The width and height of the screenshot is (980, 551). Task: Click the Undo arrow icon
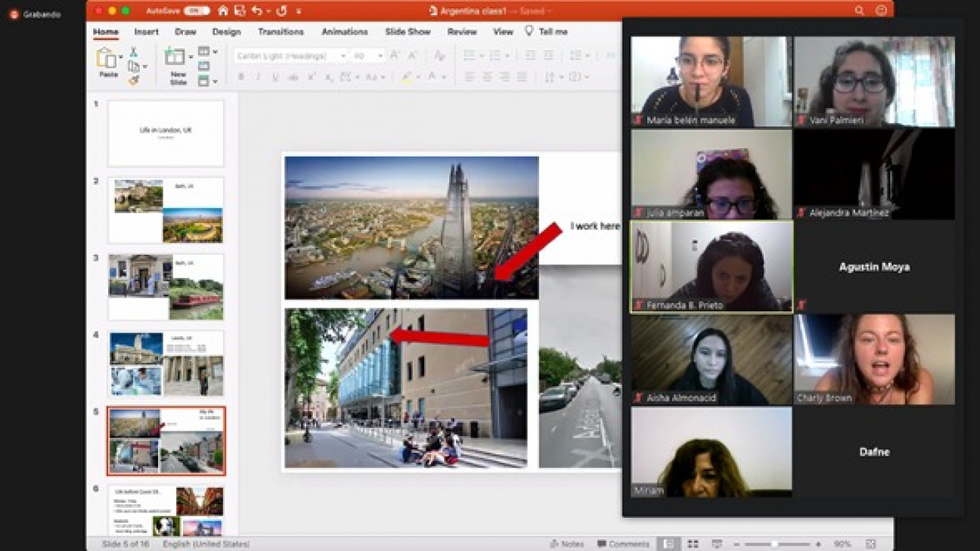(257, 11)
